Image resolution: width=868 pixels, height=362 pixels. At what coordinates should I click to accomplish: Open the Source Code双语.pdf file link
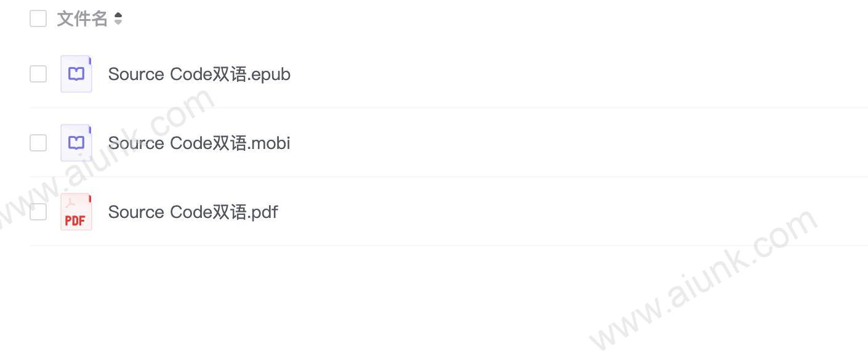click(193, 212)
